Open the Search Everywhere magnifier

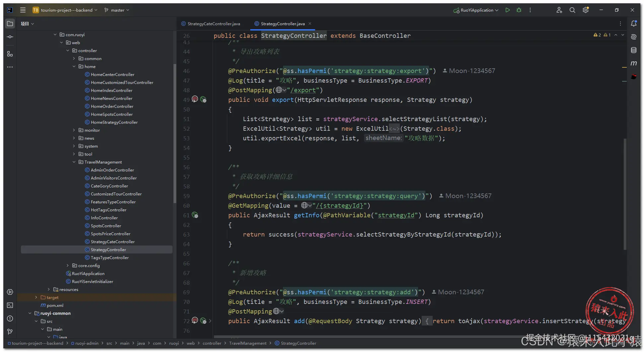click(572, 10)
